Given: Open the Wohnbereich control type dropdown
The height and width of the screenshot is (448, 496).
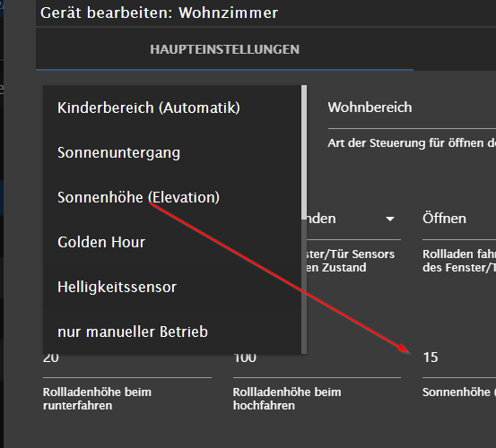Looking at the screenshot, I should click(x=412, y=108).
